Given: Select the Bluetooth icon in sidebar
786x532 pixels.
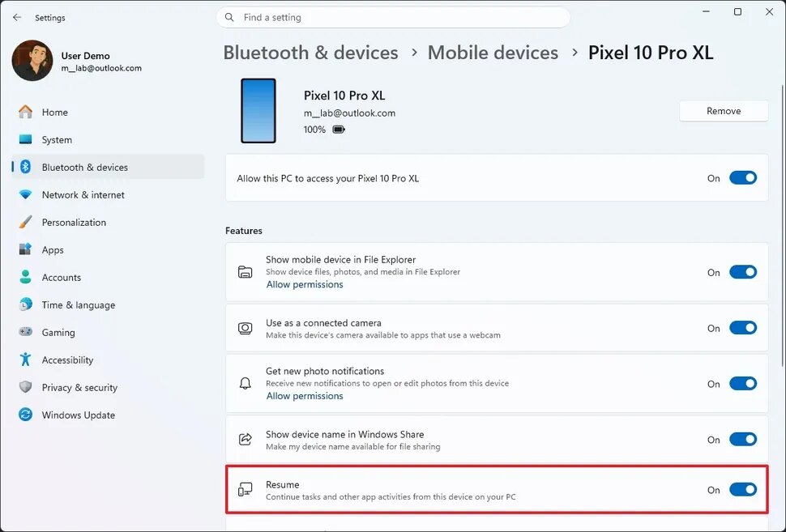Looking at the screenshot, I should coord(25,167).
